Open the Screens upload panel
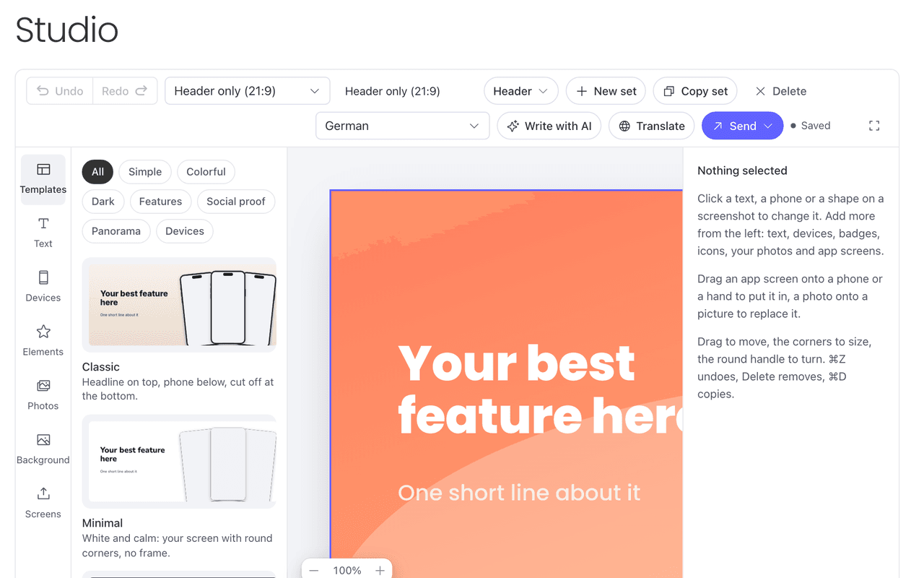The image size is (924, 578). pyautogui.click(x=43, y=504)
